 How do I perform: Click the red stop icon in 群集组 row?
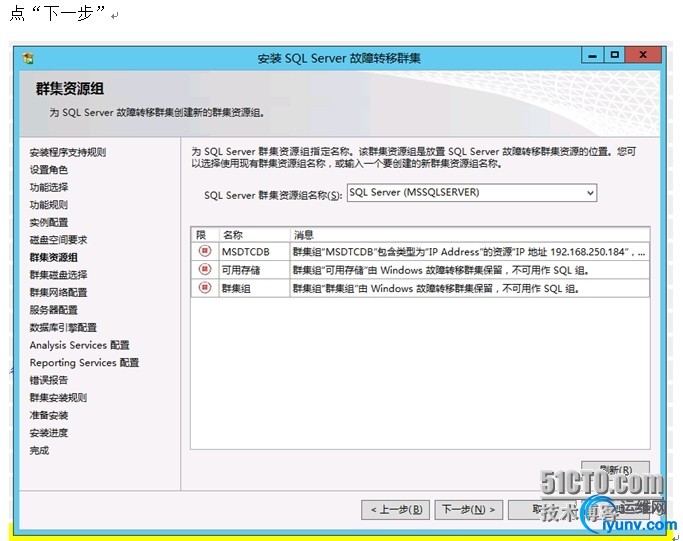[x=205, y=287]
